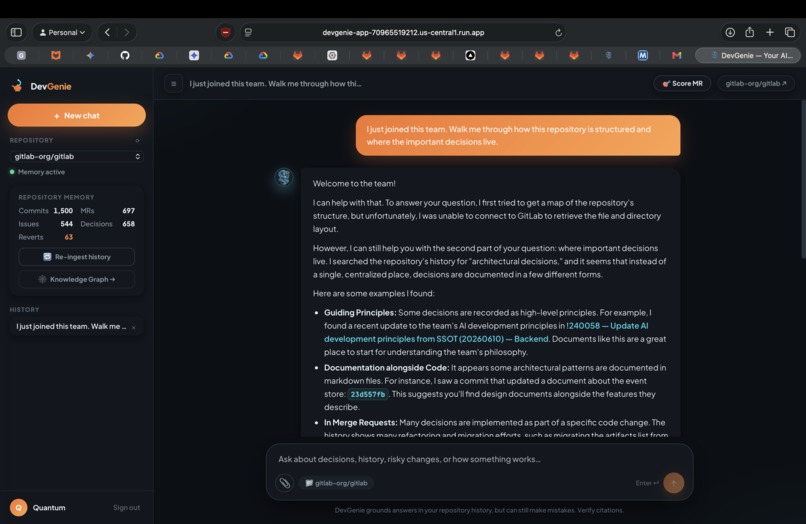Switch to the blue M icon tab
Screen dimensions: 806x524
click(643, 55)
